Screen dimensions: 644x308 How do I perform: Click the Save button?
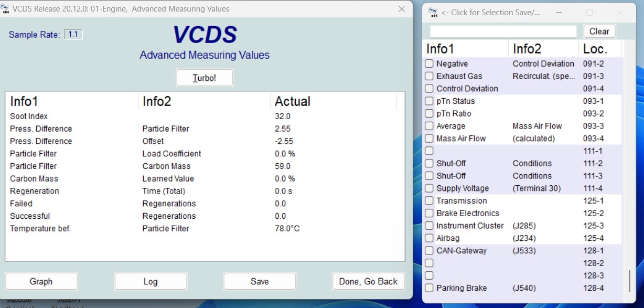pyautogui.click(x=260, y=281)
